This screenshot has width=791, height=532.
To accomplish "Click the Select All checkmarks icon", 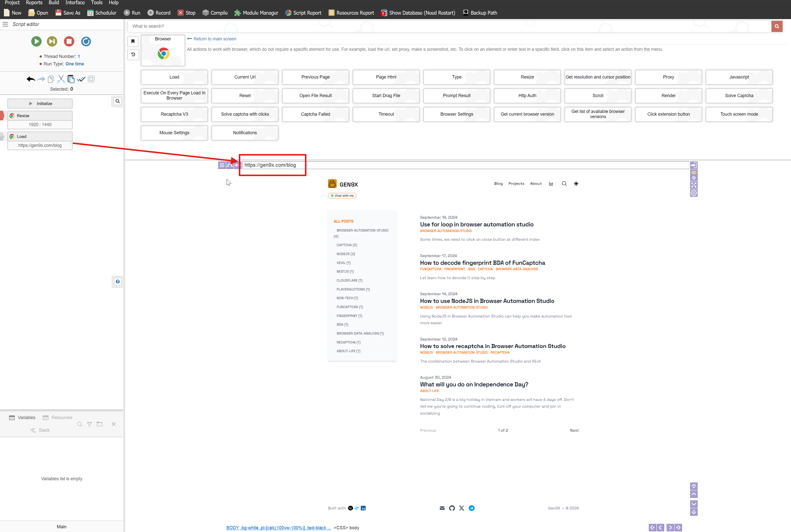I will (81, 79).
